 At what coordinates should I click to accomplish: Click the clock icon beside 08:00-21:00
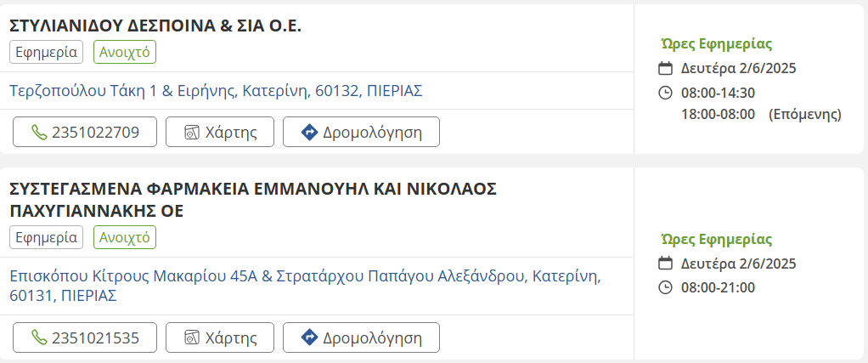pyautogui.click(x=666, y=287)
